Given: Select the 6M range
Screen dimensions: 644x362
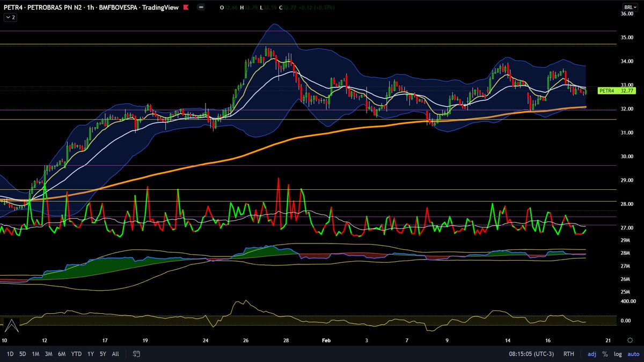Looking at the screenshot, I should tap(62, 354).
